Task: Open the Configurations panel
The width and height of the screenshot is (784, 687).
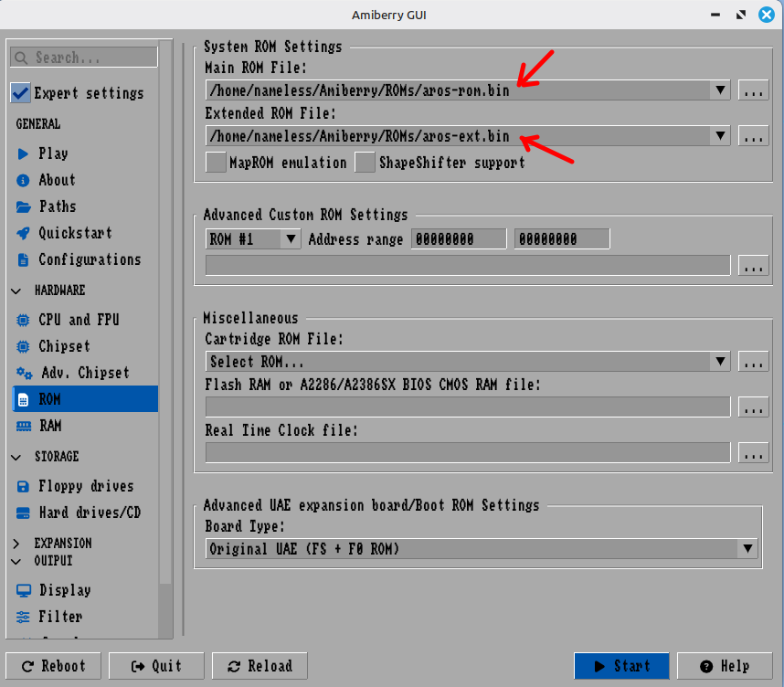Action: 84,259
